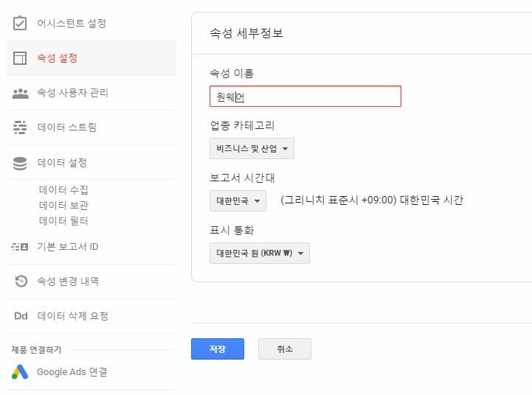Open the 표시 통화 KRW dropdown
532x395 pixels.
(260, 253)
